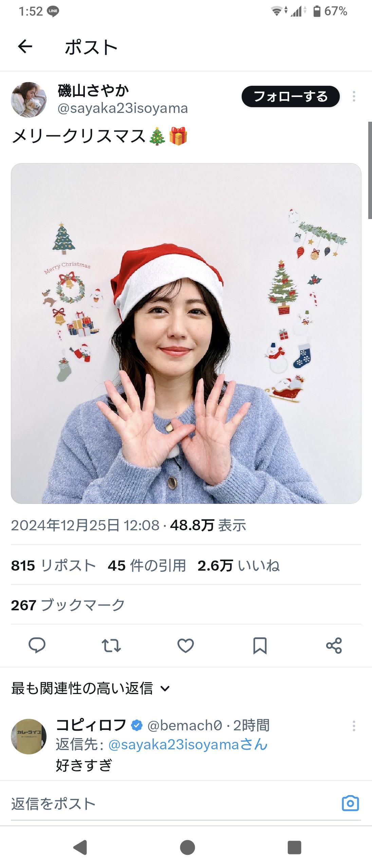Open the post's three-dot menu

click(354, 97)
